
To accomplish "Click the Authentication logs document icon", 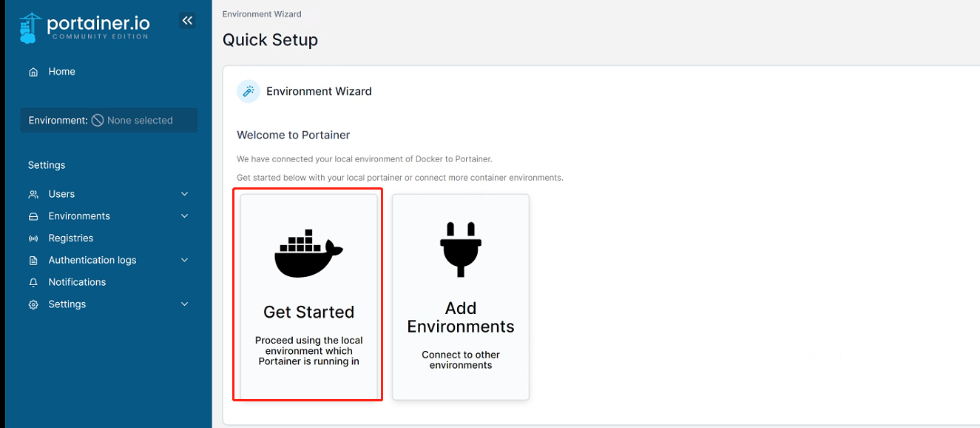I will pyautogui.click(x=33, y=261).
